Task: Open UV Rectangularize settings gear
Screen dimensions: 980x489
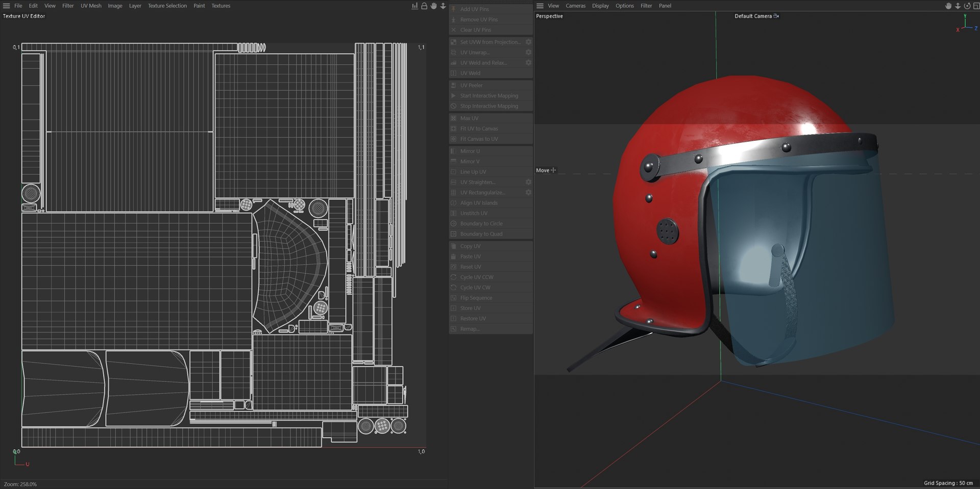Action: [x=528, y=192]
